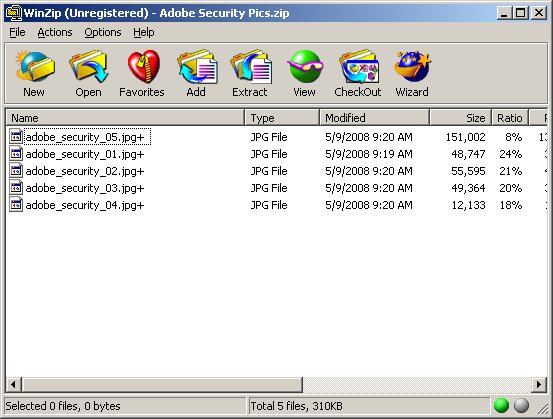
Task: Click the gray status light indicator
Action: click(521, 405)
